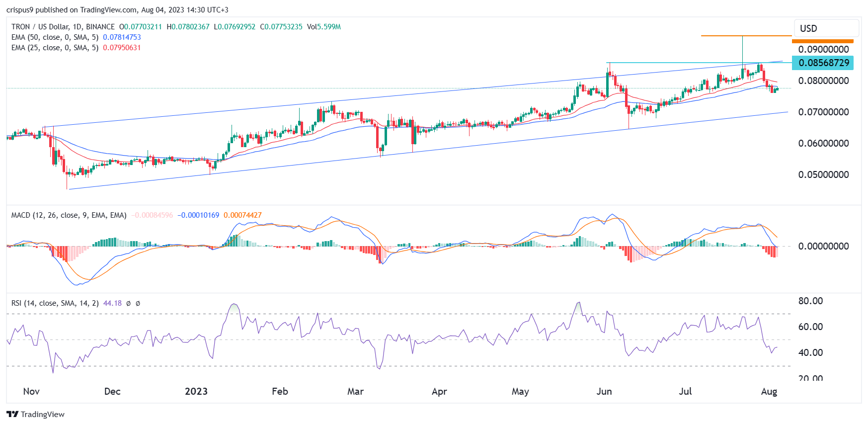The width and height of the screenshot is (868, 425).
Task: Click the 0.09000000 price axis label
Action: pos(823,49)
